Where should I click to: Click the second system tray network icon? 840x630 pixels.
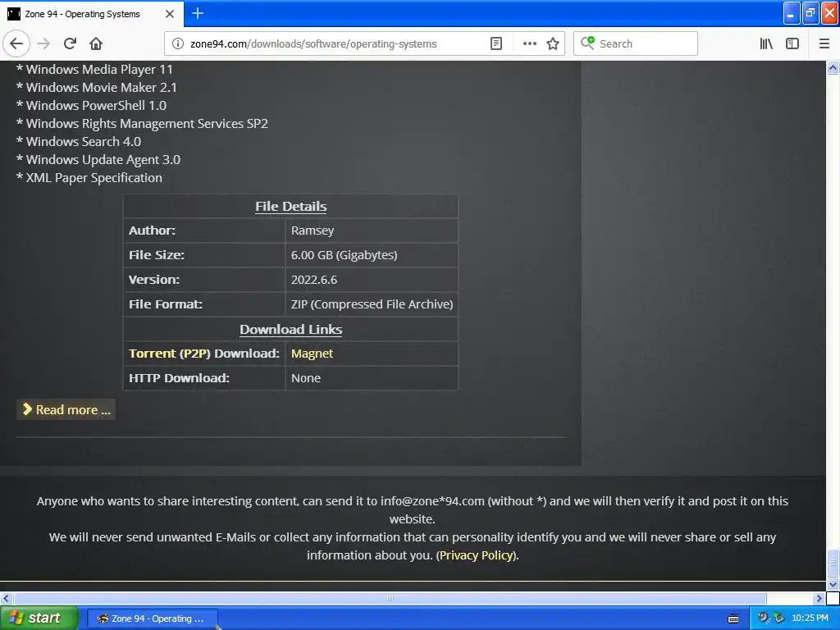(778, 619)
